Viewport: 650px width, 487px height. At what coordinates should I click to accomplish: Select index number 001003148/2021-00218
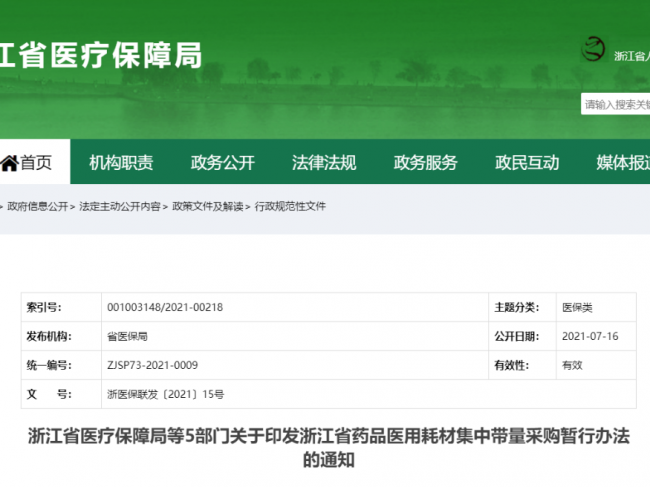pos(165,307)
